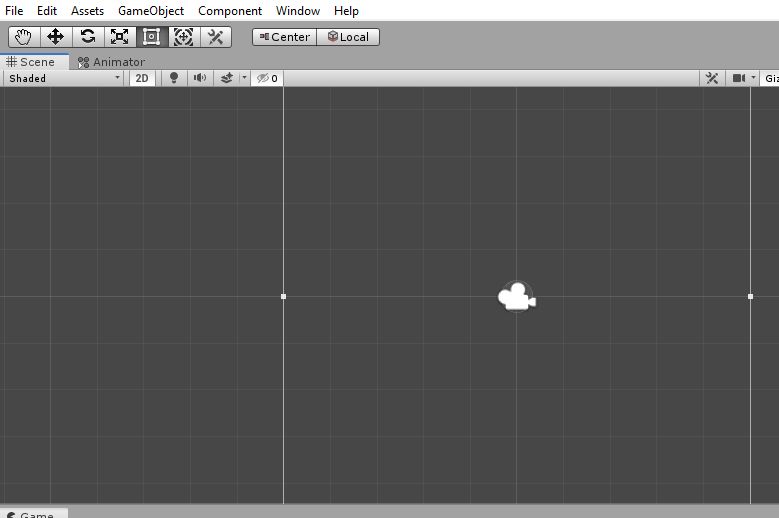Toggle scene lighting lightbulb icon

(174, 78)
